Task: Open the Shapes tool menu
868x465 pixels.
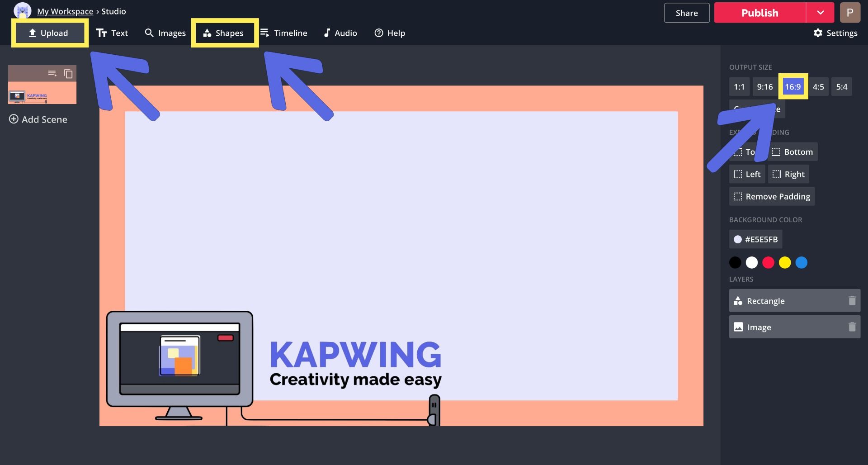Action: 224,33
